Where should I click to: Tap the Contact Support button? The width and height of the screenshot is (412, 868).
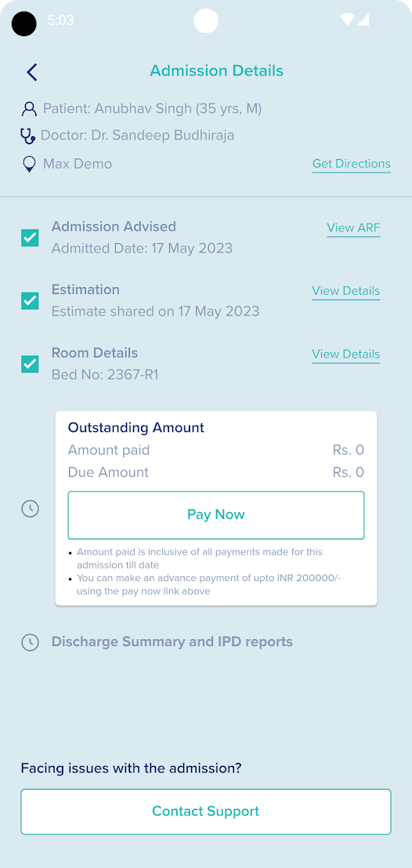(206, 812)
